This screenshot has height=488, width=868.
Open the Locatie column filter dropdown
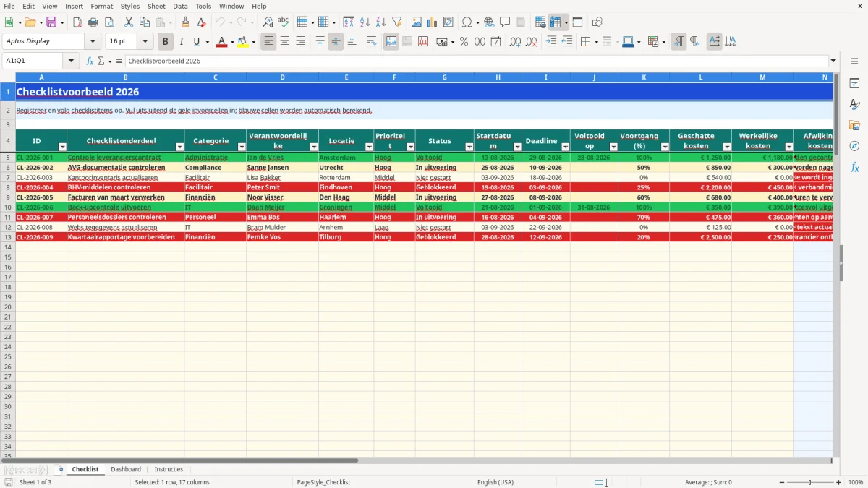[369, 147]
